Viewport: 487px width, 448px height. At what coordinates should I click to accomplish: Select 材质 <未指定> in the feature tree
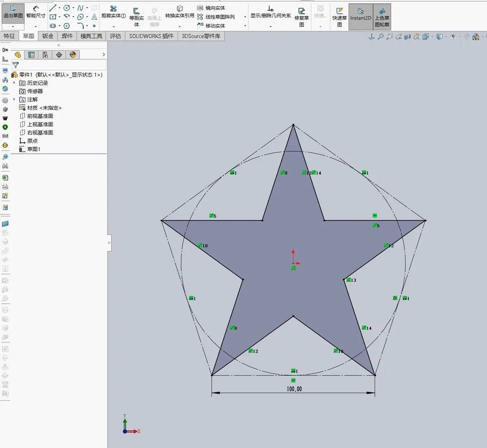point(40,108)
